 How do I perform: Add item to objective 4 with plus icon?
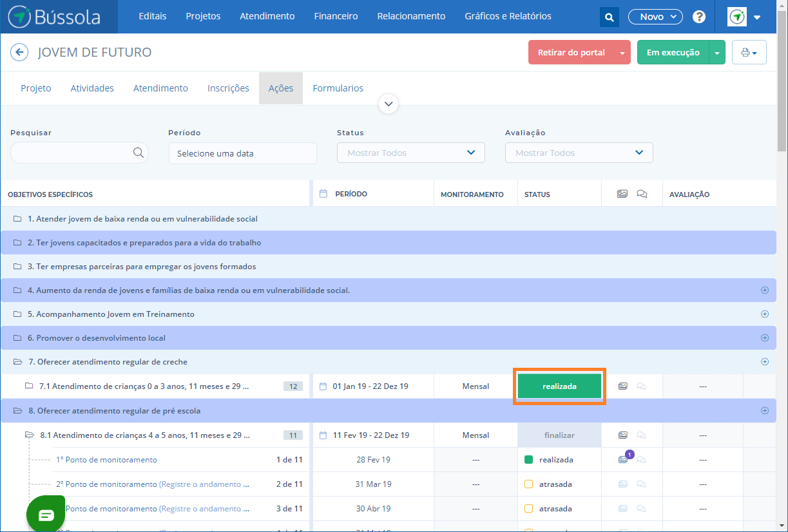click(765, 290)
